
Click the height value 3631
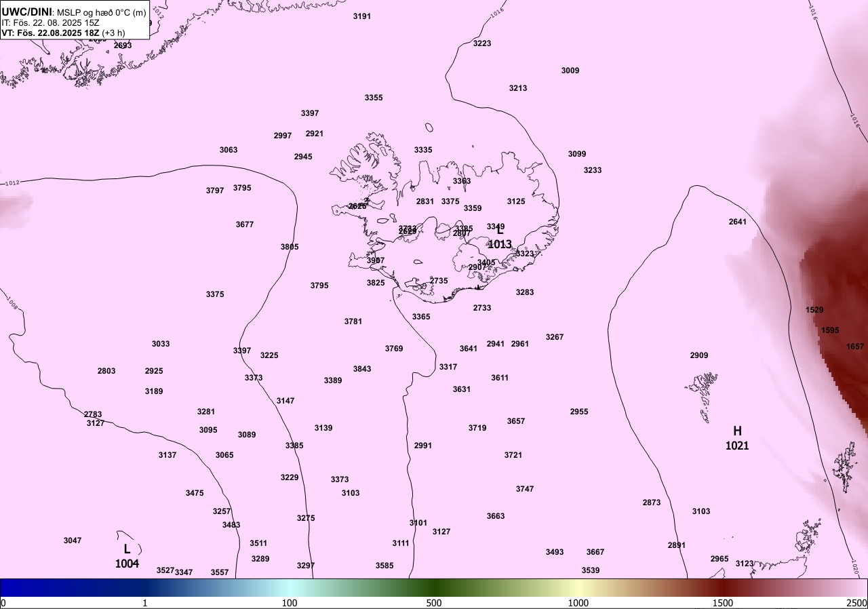[x=462, y=389]
